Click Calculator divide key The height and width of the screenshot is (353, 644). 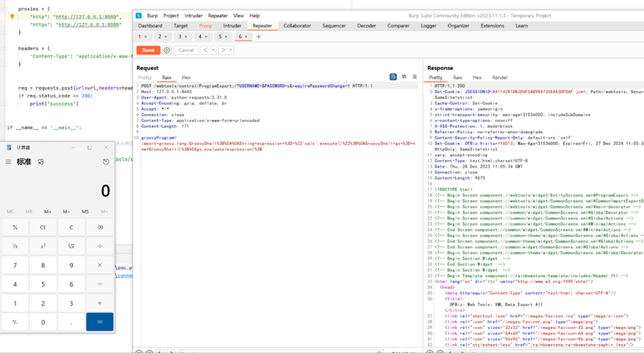click(x=100, y=247)
